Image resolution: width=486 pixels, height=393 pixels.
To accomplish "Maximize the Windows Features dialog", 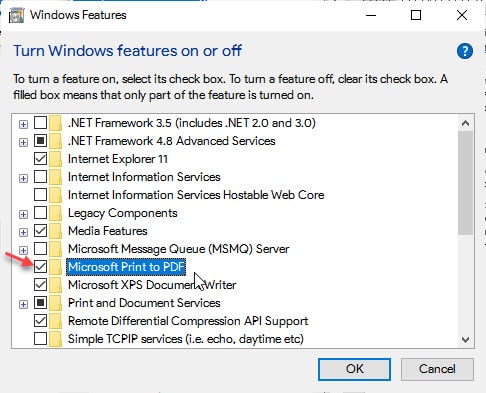I will 416,15.
